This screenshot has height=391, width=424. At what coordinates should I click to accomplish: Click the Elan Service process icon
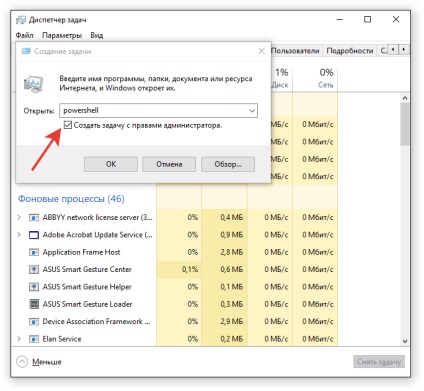pos(34,339)
